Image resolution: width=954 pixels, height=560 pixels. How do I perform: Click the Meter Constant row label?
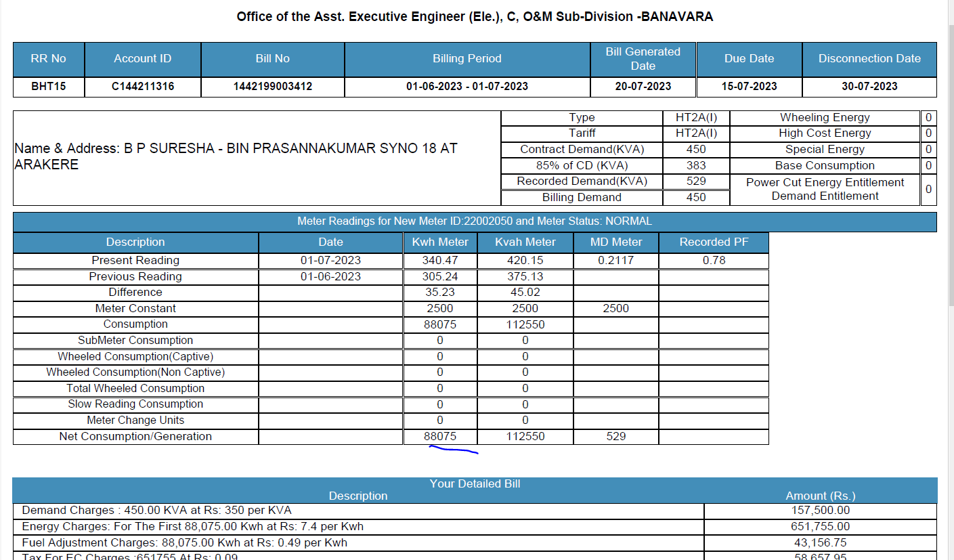click(135, 309)
